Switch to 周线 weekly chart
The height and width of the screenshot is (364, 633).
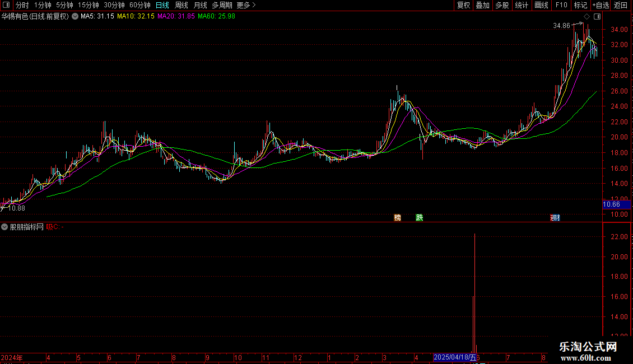(181, 5)
